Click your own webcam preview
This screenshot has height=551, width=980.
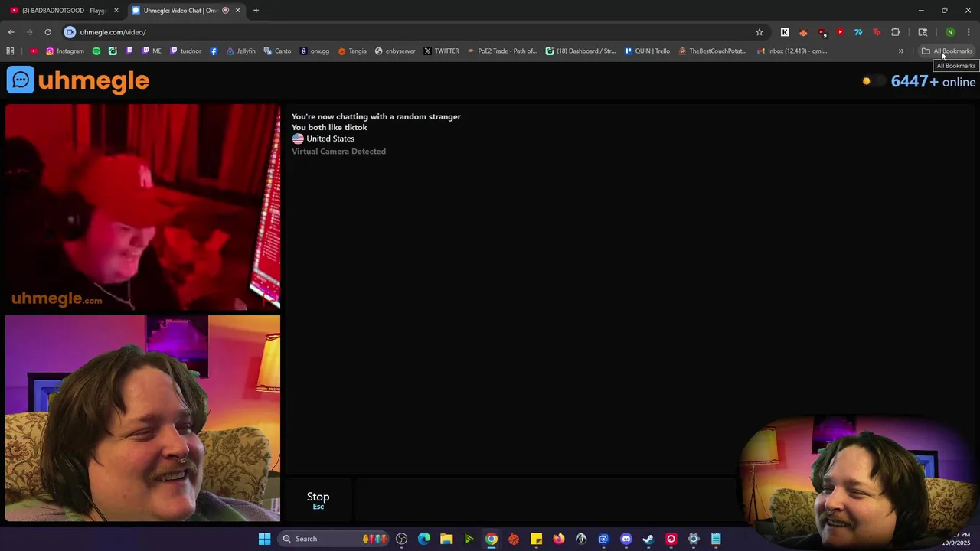(x=142, y=419)
